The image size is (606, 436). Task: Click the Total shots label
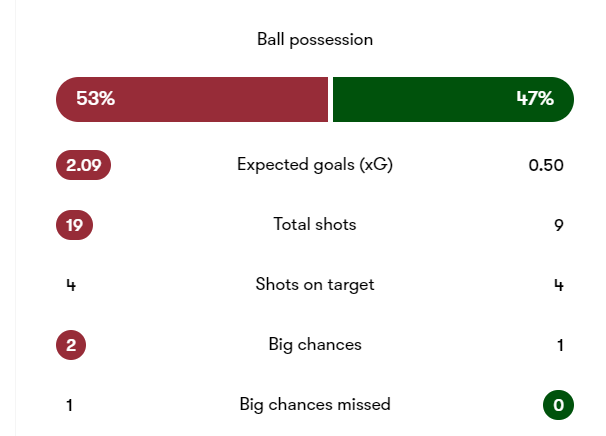(x=314, y=225)
